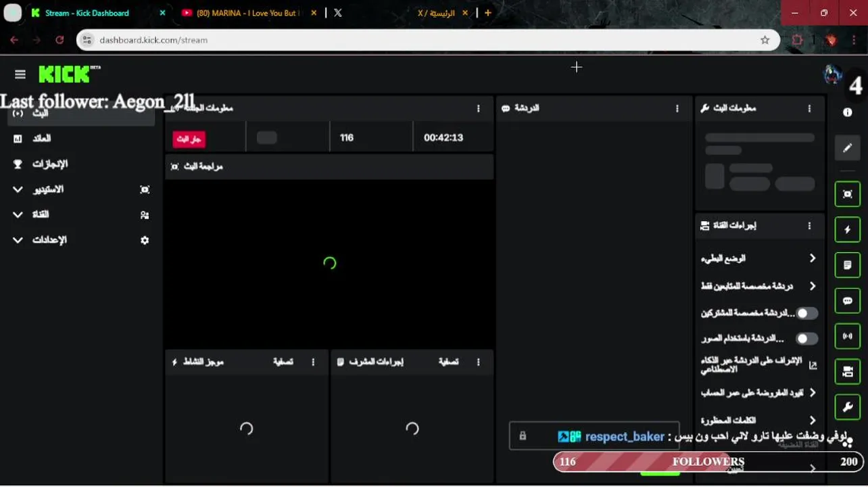Viewport: 868px width, 487px height.
Task: Expand the Studio (الاستديو) sidebar section
Action: click(x=81, y=189)
